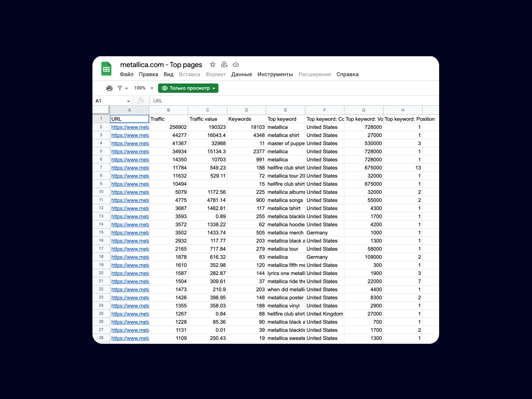Click the select-all corner box
The width and height of the screenshot is (532, 399).
(101, 110)
